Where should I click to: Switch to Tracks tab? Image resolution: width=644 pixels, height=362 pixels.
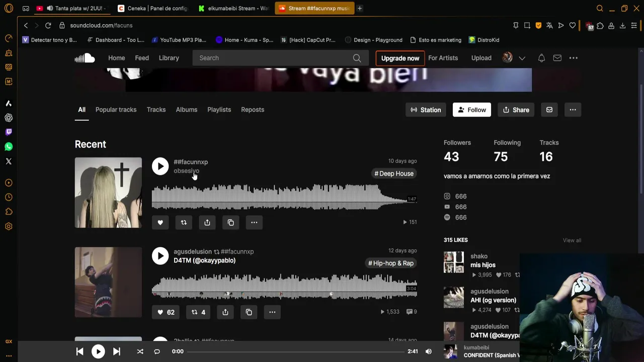(x=156, y=110)
